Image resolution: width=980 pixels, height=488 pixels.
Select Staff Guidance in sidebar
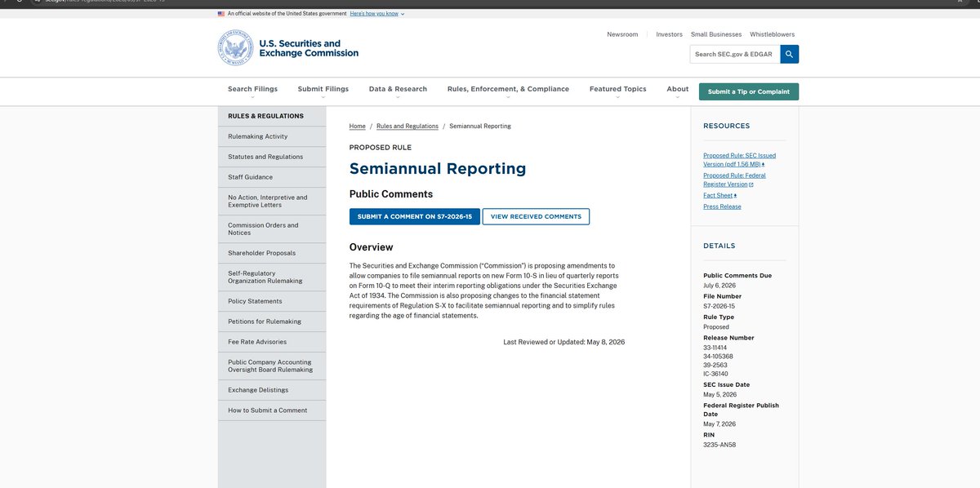pyautogui.click(x=272, y=177)
